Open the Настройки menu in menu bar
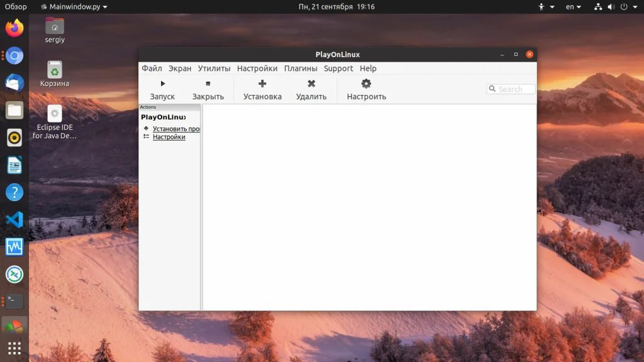Screen dimensions: 644x362 pos(257,69)
